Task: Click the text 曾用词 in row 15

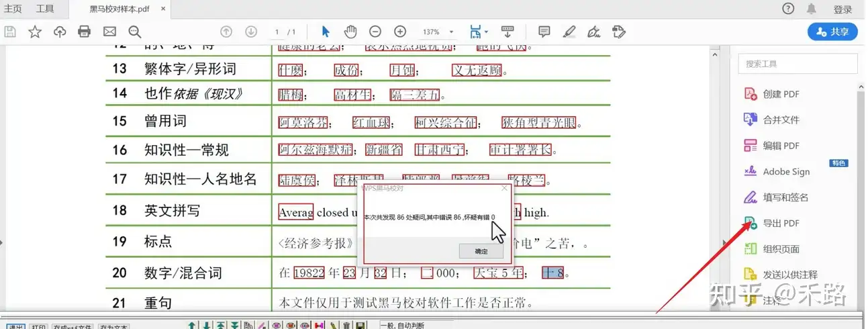Action: [x=165, y=122]
